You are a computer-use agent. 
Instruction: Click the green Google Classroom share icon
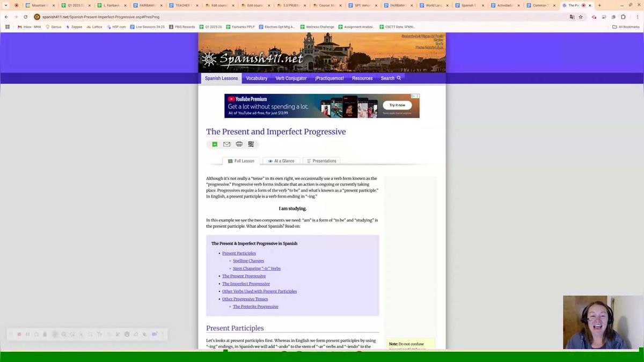(215, 144)
